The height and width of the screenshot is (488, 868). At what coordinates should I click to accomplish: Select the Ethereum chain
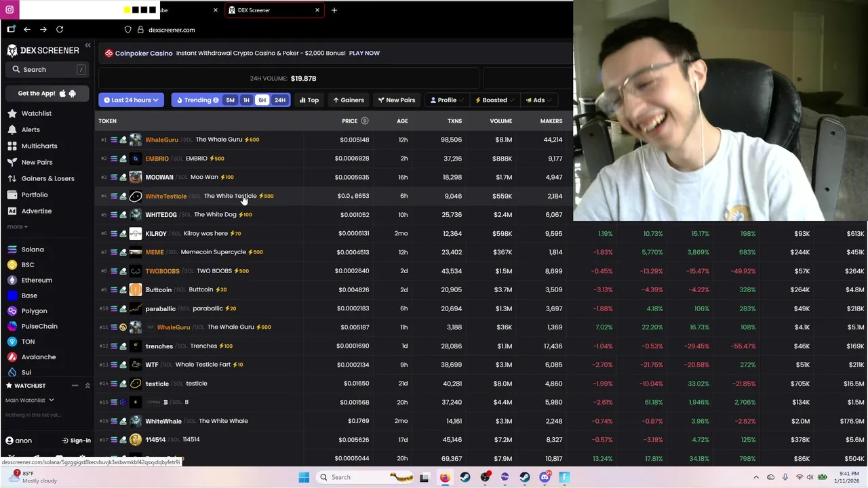tap(37, 280)
